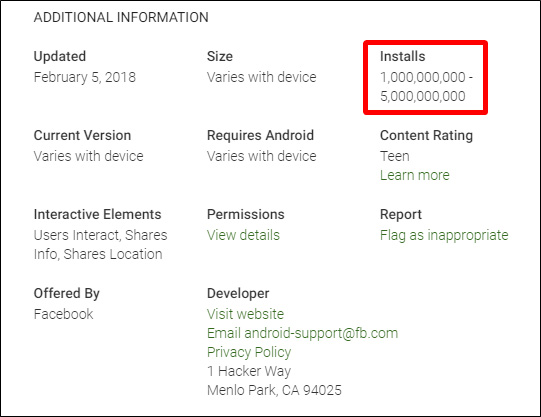Click the 1,000,000,000 - 5,000,000,000 installs value
The width and height of the screenshot is (541, 417).
(x=426, y=87)
